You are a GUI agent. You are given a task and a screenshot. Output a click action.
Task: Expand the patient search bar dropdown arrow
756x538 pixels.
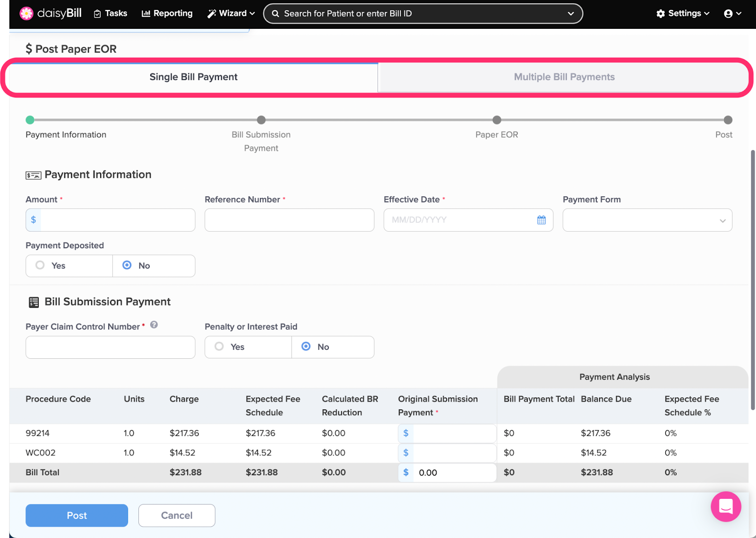(570, 14)
